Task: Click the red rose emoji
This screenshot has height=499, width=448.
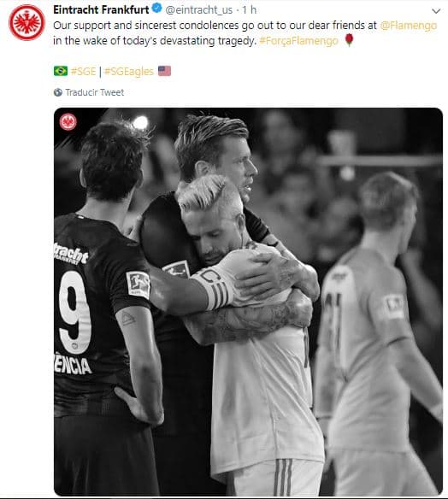Action: click(350, 40)
